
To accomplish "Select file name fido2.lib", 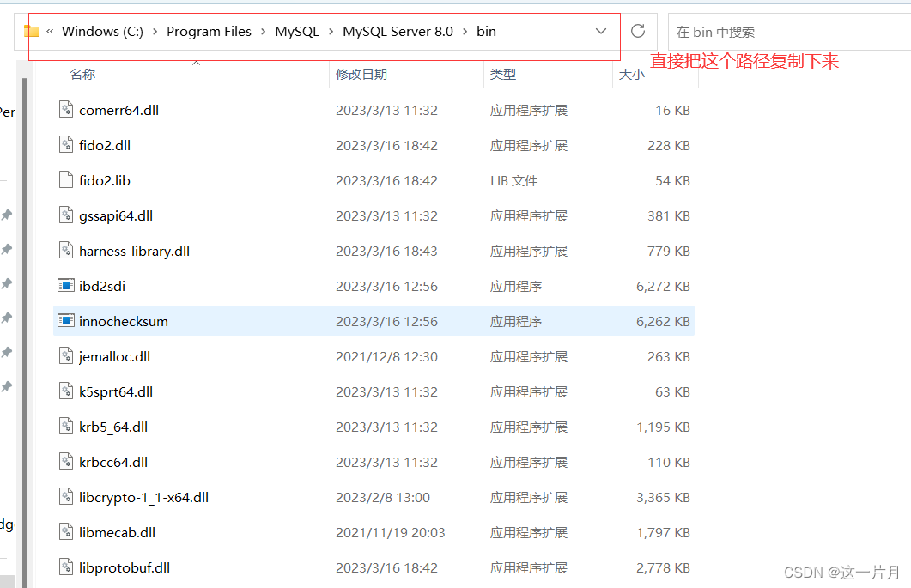I will point(105,181).
